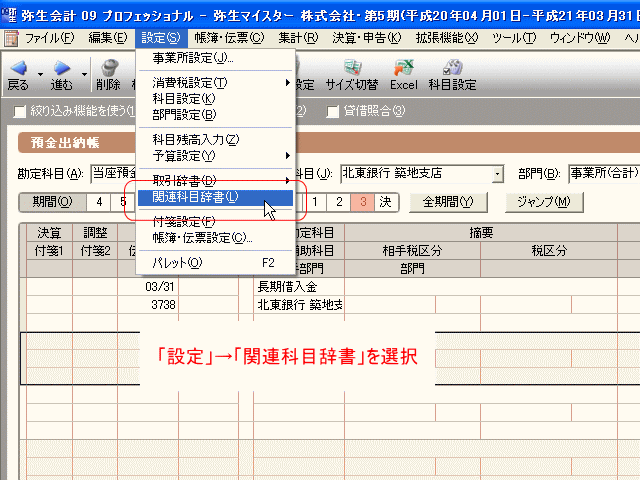This screenshot has width=640, height=480.
Task: Open the 北東銀行 築地支店 combo box arrow
Action: [x=497, y=174]
